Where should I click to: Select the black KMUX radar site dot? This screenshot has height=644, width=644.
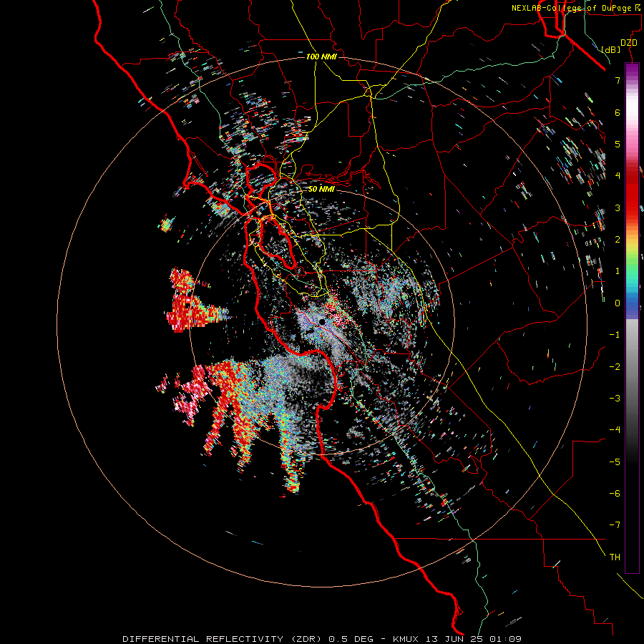point(322,322)
